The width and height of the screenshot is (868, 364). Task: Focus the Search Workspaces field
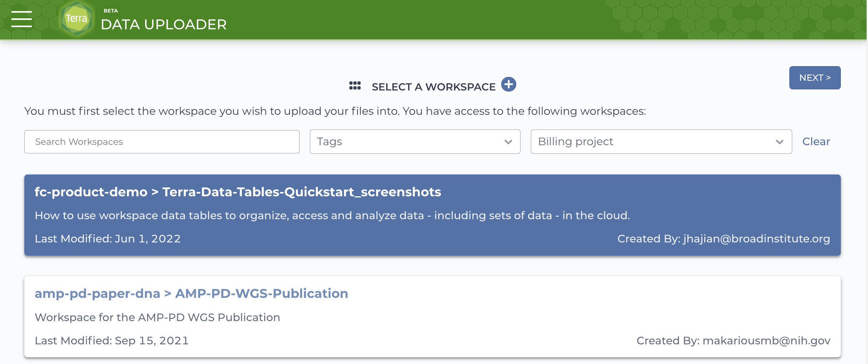click(x=162, y=142)
